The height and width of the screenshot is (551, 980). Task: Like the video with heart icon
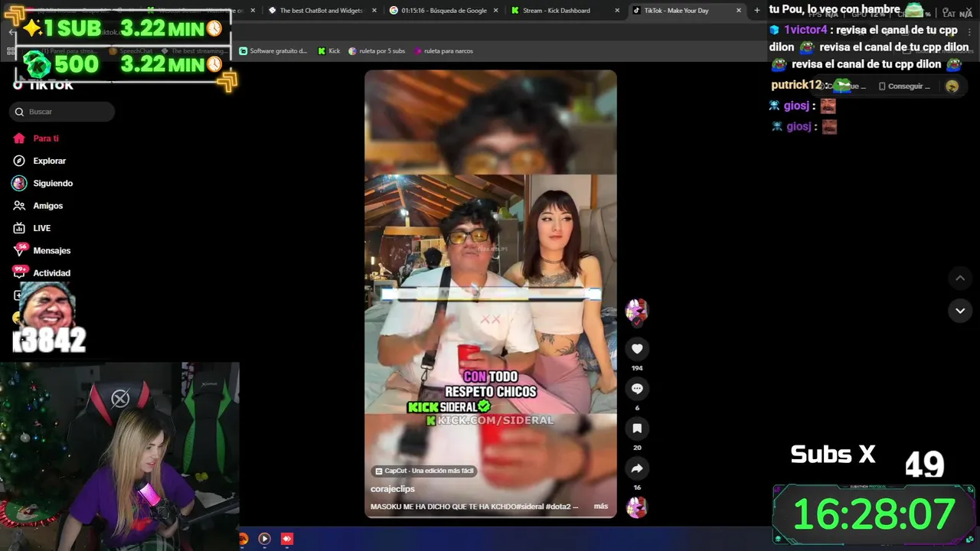[637, 349]
